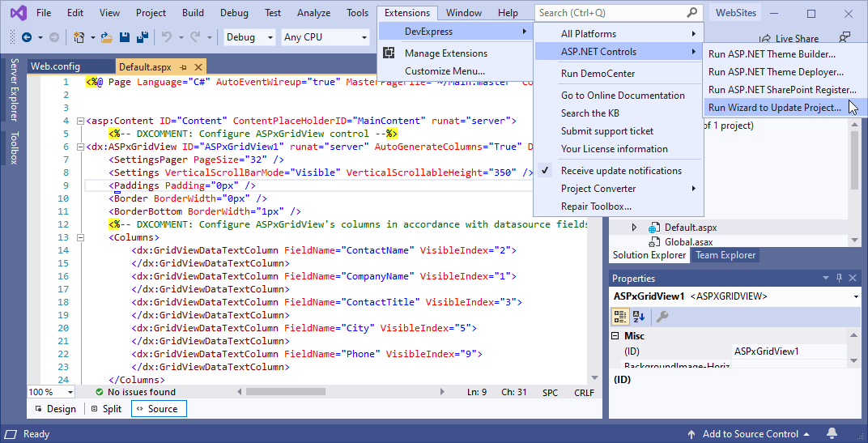Open the Analyze menu
Image resolution: width=868 pixels, height=443 pixels.
click(313, 13)
